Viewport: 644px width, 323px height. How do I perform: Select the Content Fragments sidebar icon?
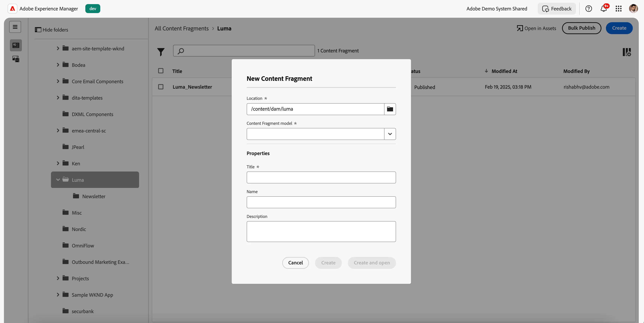pos(16,45)
